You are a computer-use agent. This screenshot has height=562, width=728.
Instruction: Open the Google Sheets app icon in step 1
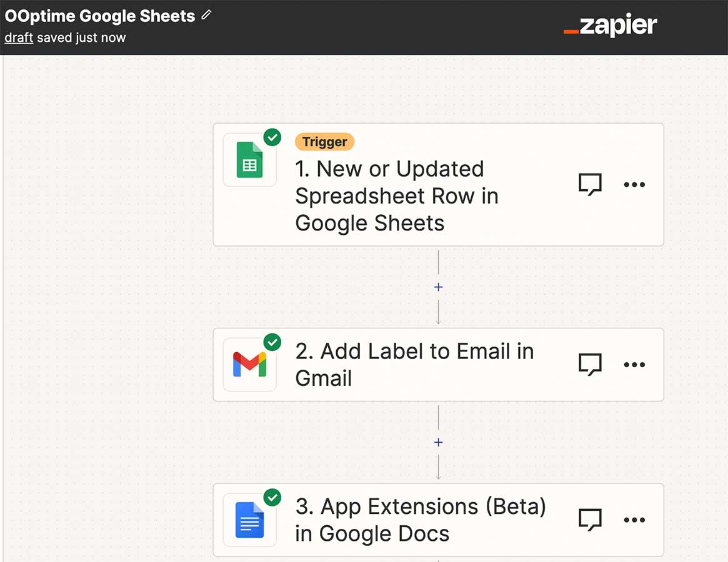tap(250, 160)
